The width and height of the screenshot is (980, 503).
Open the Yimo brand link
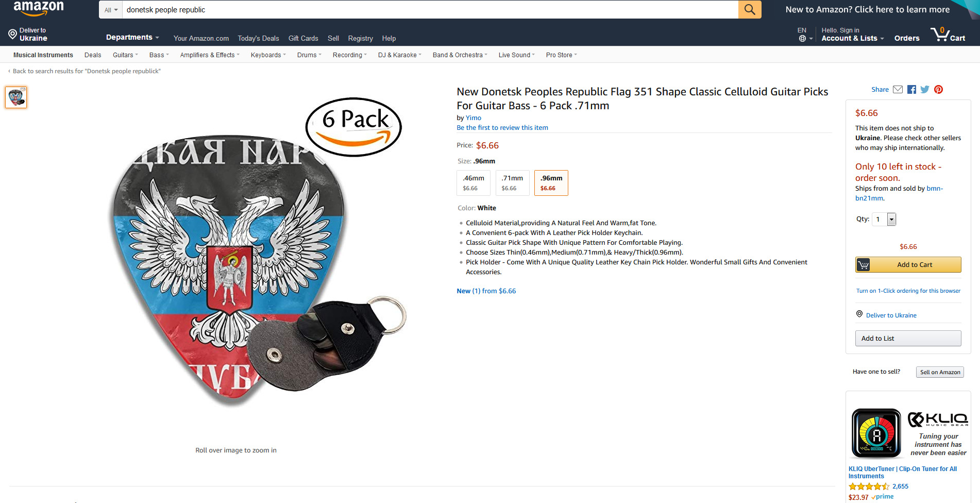[x=474, y=118]
